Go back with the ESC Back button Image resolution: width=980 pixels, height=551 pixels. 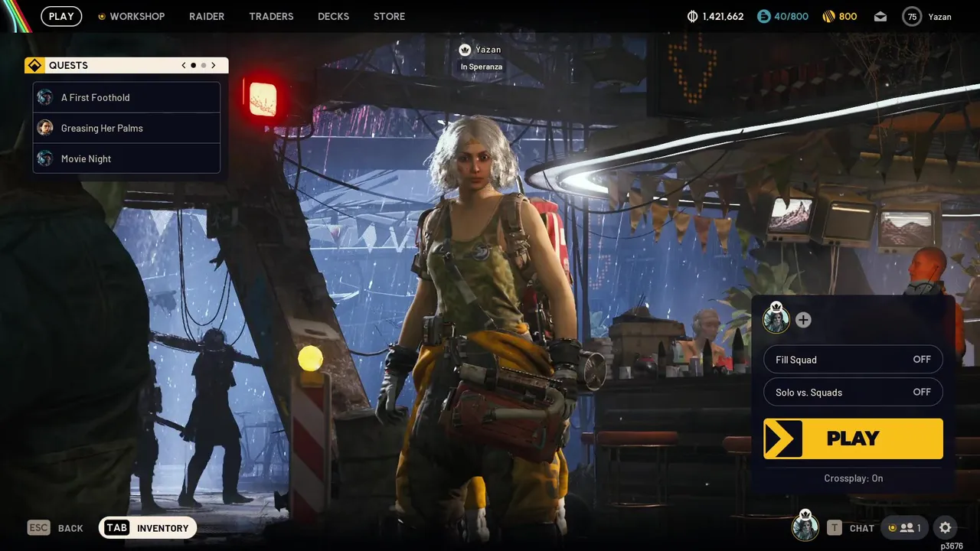tap(55, 528)
